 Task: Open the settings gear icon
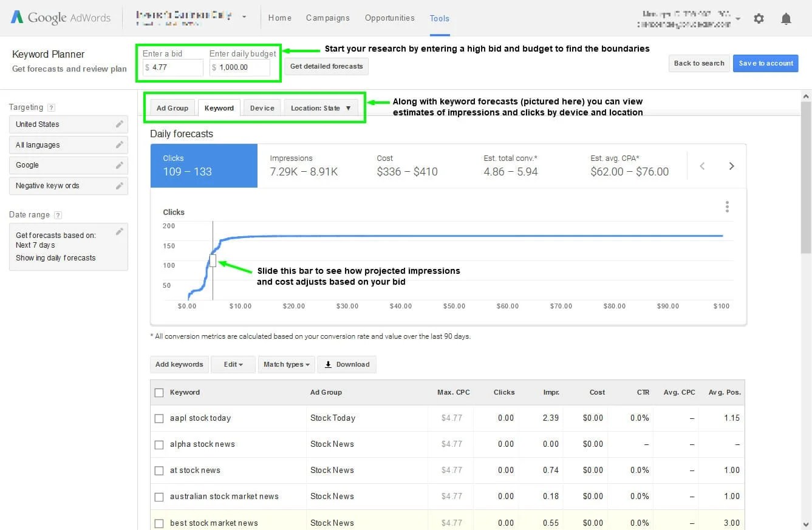point(759,18)
